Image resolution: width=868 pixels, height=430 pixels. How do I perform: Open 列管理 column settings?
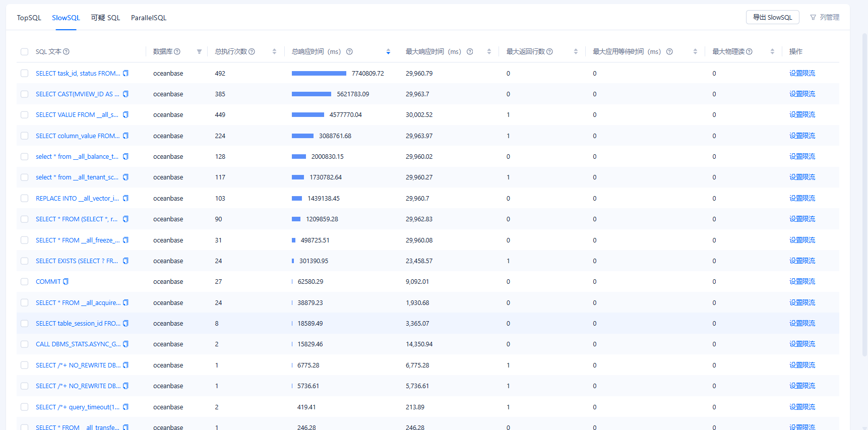(825, 17)
